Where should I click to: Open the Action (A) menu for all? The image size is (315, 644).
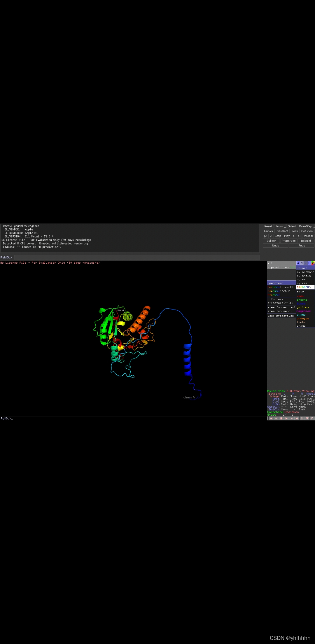(x=298, y=263)
